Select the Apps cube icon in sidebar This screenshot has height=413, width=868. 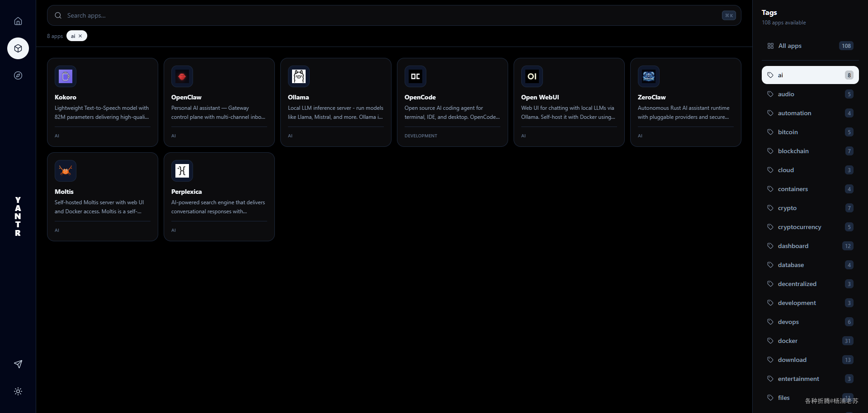tap(18, 48)
